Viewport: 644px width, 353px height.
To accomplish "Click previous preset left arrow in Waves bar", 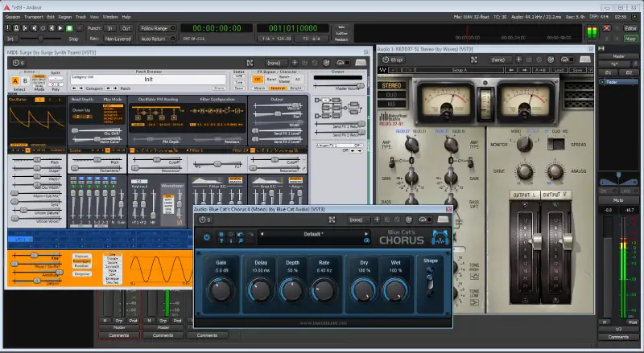I will pos(511,70).
